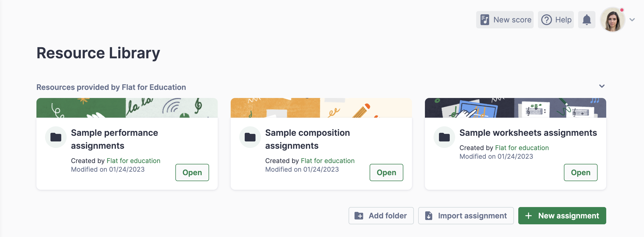The image size is (644, 237).
Task: Click the folder icon for Sample performance assignments
Action: tap(56, 137)
